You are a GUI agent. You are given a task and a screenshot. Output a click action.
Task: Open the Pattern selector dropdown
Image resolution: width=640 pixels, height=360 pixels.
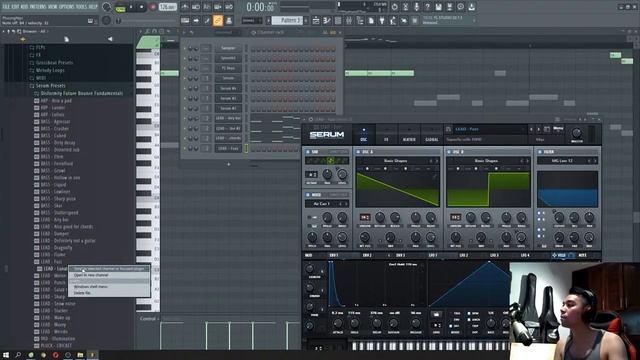tap(287, 20)
